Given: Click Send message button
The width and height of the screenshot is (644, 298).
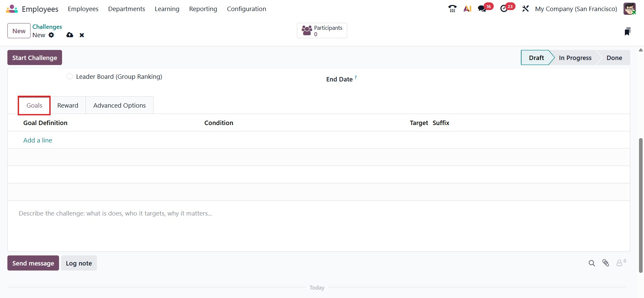Looking at the screenshot, I should pyautogui.click(x=33, y=263).
